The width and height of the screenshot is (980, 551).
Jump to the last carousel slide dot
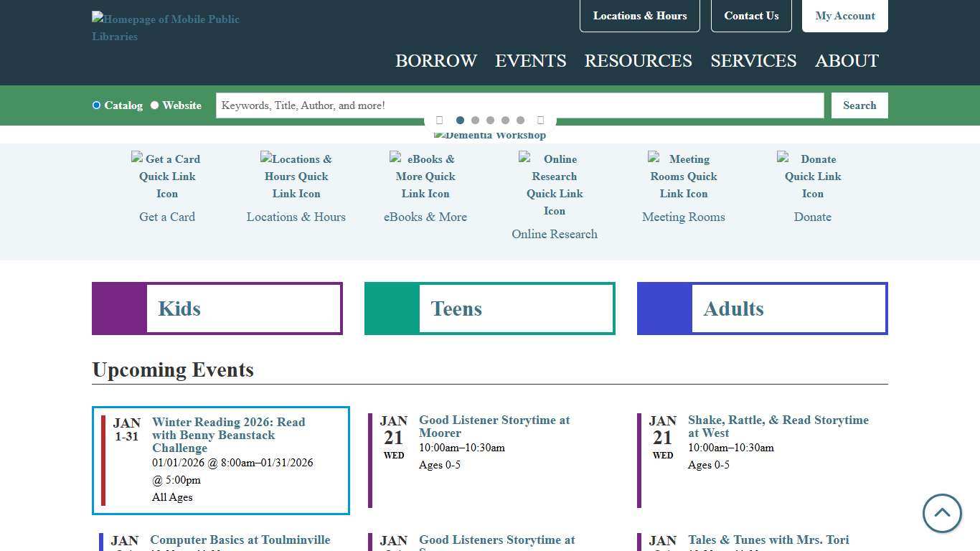point(520,121)
